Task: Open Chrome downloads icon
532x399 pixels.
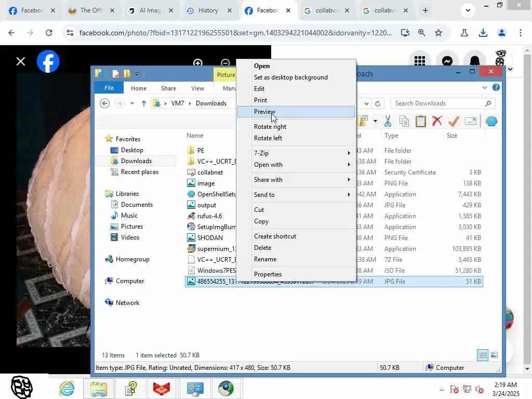Action: click(483, 33)
